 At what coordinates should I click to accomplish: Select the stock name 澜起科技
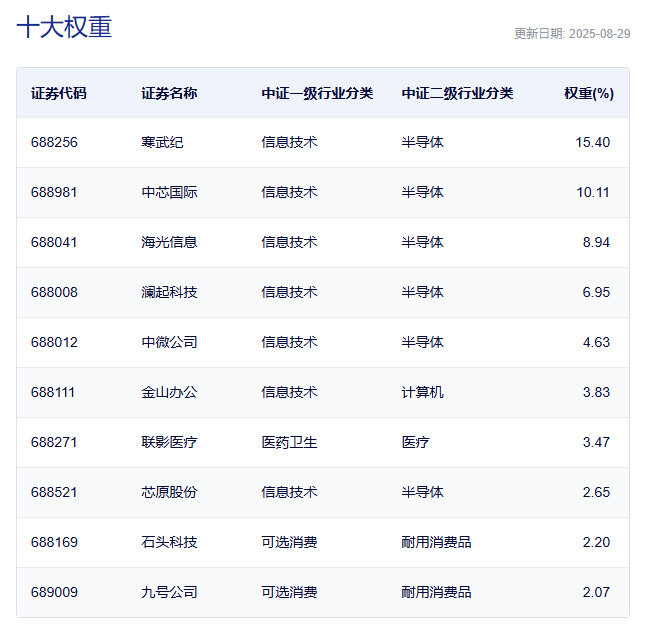(x=169, y=292)
